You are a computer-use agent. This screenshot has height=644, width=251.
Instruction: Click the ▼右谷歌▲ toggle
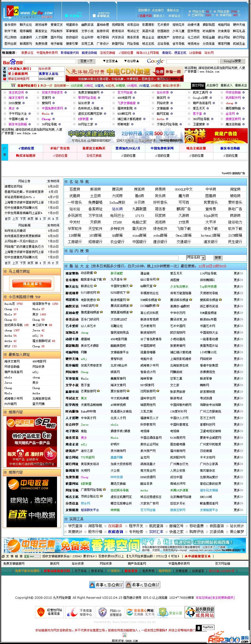pos(131,61)
